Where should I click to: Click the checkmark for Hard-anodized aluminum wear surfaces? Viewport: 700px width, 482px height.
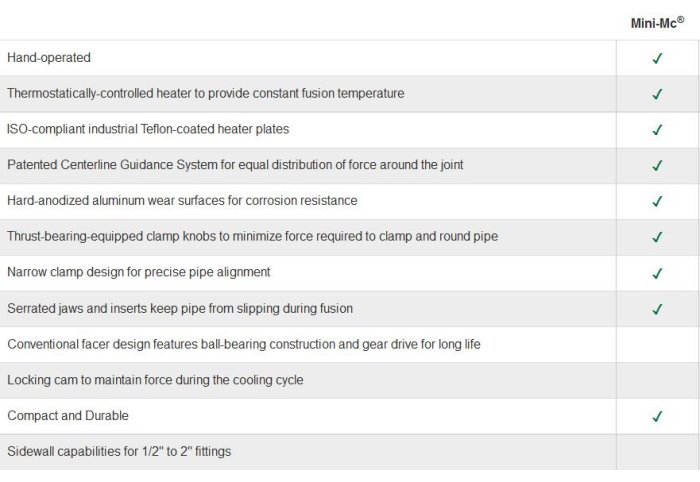[657, 202]
